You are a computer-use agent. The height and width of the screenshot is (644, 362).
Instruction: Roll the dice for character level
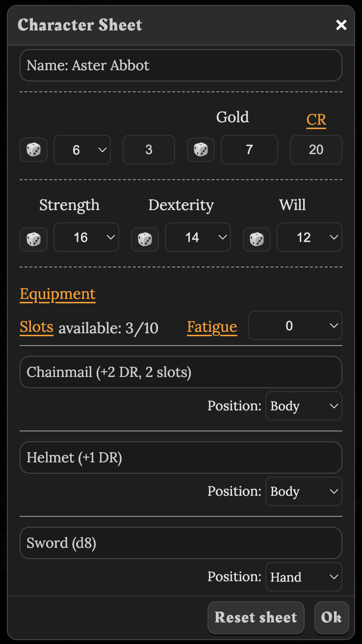[x=33, y=150]
